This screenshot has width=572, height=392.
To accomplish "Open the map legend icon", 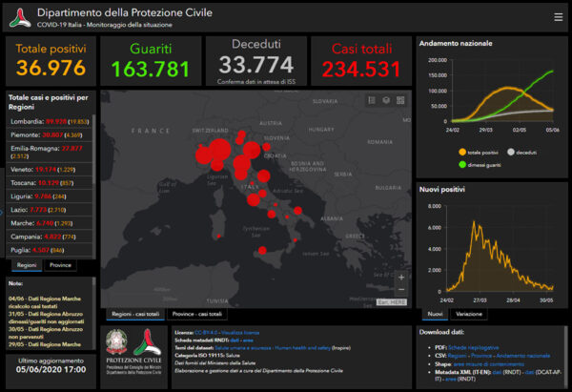I will 370,100.
